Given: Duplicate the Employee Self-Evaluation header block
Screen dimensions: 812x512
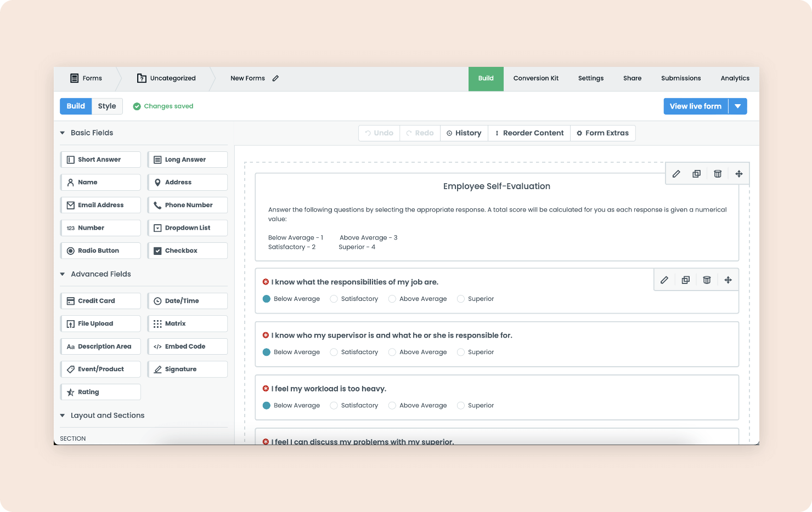Looking at the screenshot, I should point(696,174).
